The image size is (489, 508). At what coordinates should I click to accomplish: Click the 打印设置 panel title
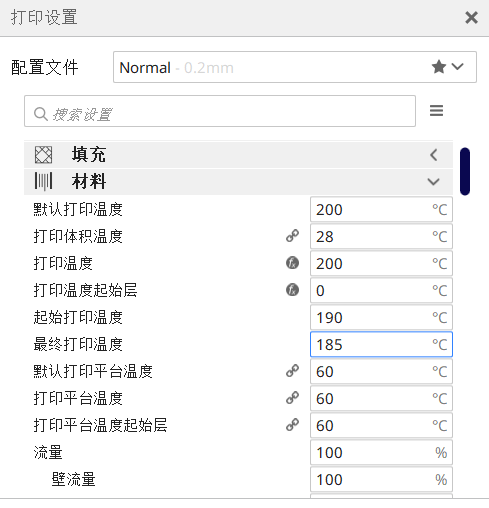click(44, 17)
